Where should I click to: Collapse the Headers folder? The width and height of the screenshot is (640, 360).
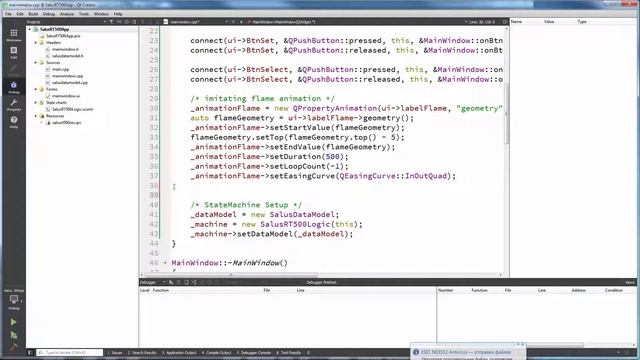click(x=36, y=42)
